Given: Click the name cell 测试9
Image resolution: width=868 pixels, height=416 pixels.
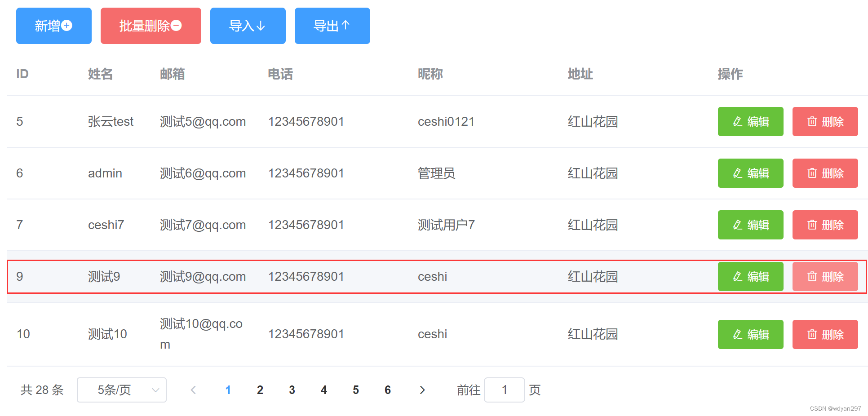Looking at the screenshot, I should [104, 276].
